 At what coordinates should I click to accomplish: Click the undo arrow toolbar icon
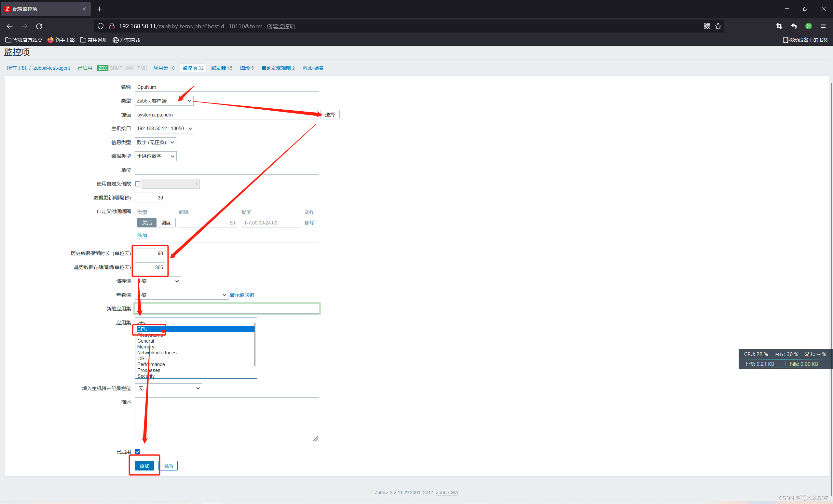click(794, 26)
